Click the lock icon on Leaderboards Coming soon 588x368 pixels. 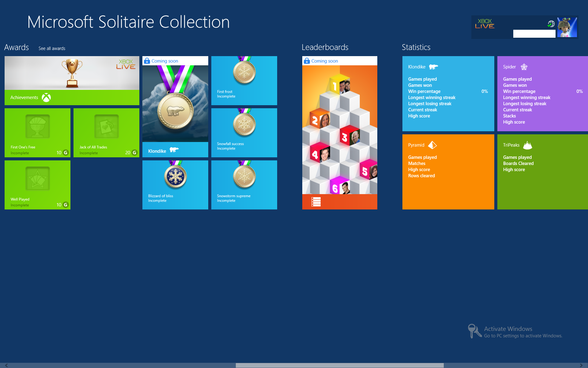tap(307, 61)
